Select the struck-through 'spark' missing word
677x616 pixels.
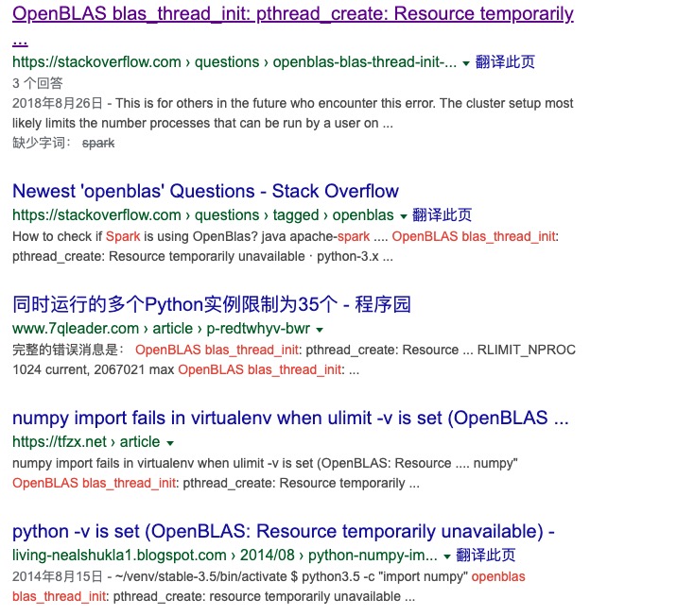pos(98,143)
